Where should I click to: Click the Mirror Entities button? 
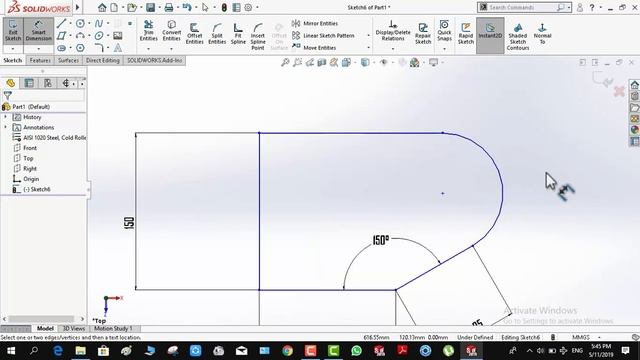click(x=315, y=24)
